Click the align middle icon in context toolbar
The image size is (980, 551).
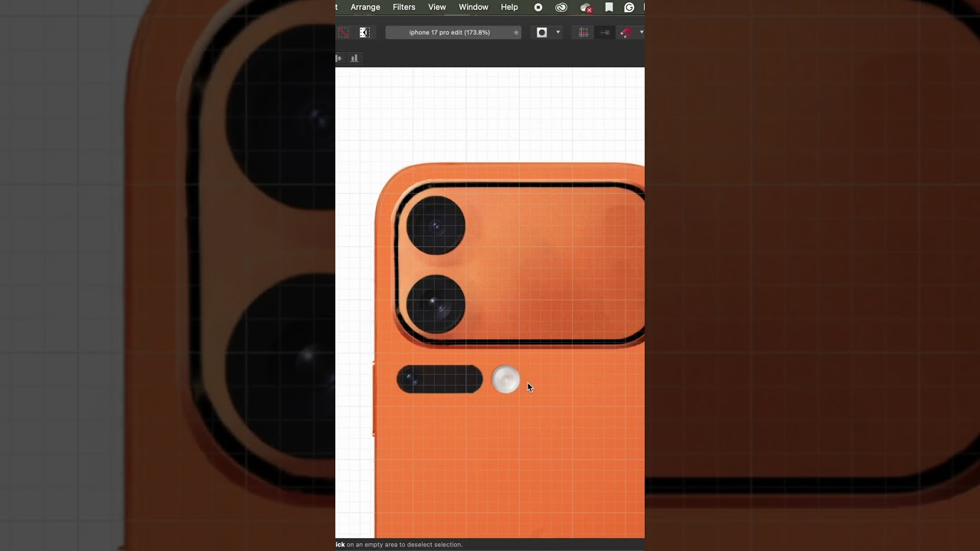click(339, 58)
